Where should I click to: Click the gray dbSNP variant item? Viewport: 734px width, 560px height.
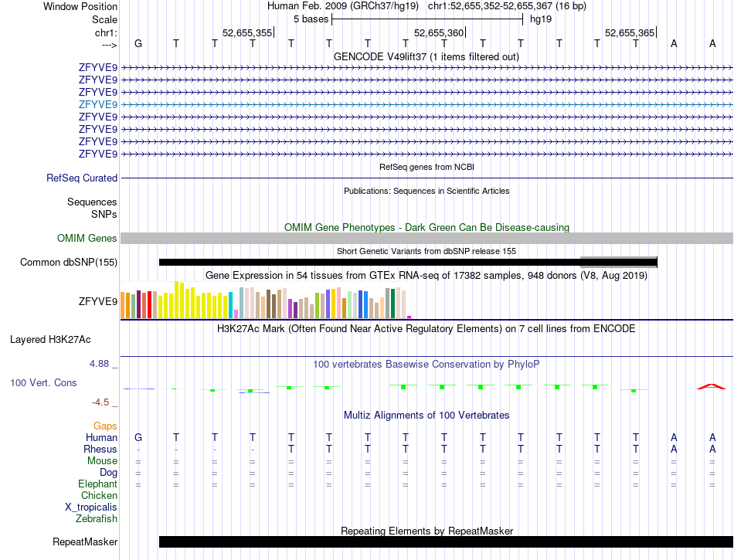(x=618, y=260)
